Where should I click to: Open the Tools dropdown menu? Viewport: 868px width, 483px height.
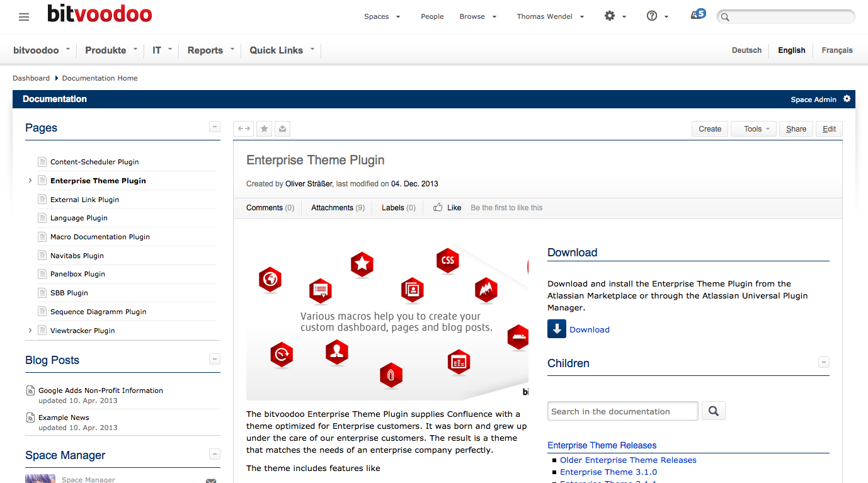pyautogui.click(x=753, y=128)
